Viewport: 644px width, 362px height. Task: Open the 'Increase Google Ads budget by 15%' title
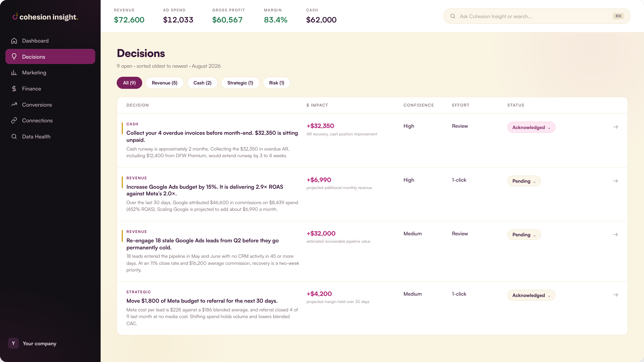click(205, 190)
